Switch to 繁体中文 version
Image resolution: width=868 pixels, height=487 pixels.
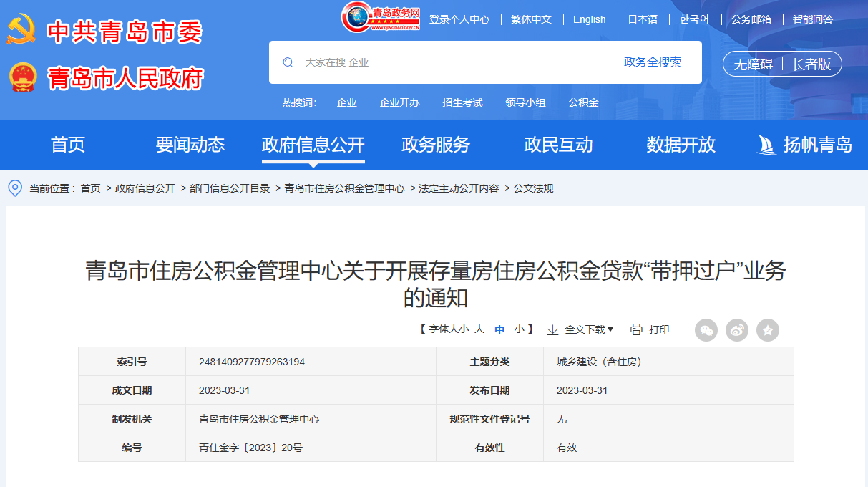(x=532, y=19)
